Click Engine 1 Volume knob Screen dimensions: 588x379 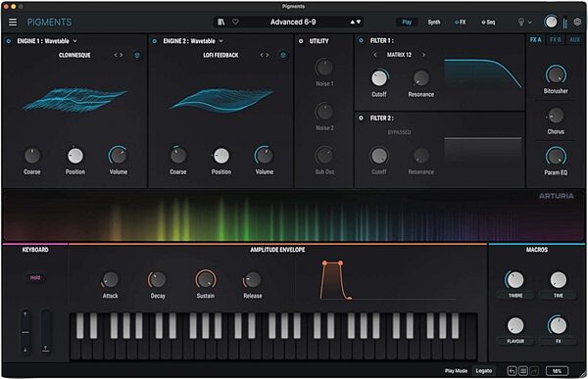(x=119, y=156)
